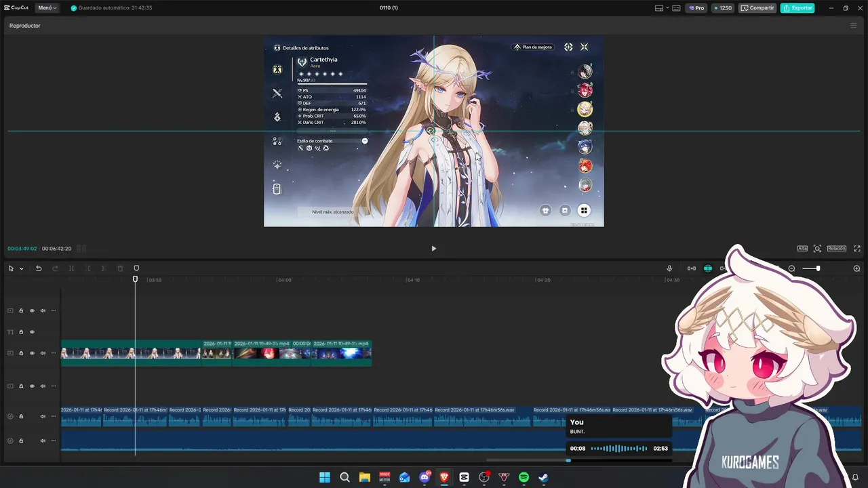Click the Pro membership badge
The height and width of the screenshot is (488, 868).
[696, 8]
